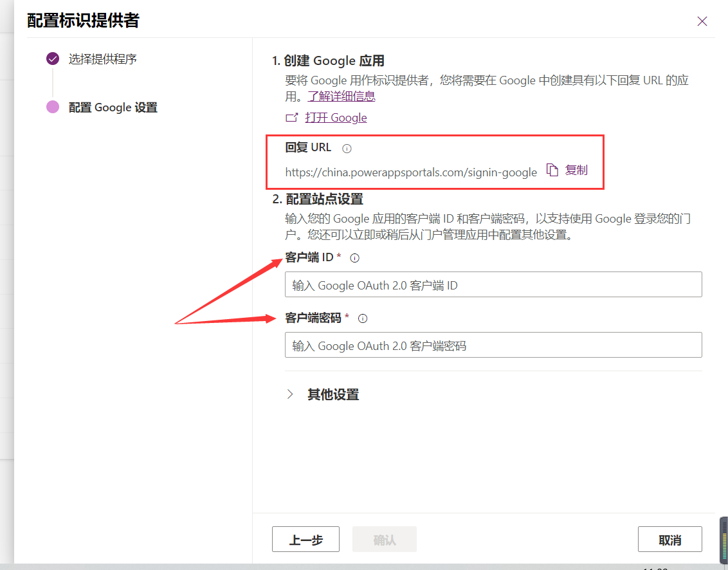Click the 1. 创建 Google 应用 heading
The width and height of the screenshot is (728, 570).
[x=328, y=61]
